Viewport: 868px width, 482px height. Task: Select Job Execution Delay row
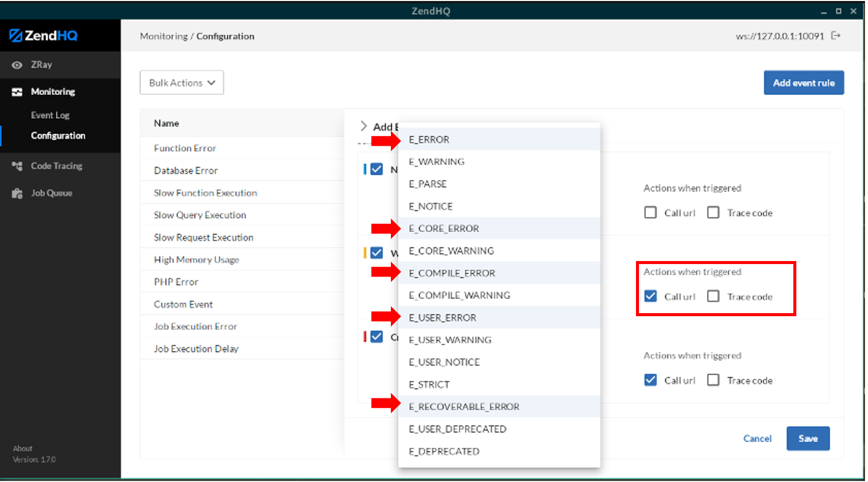[x=242, y=349]
